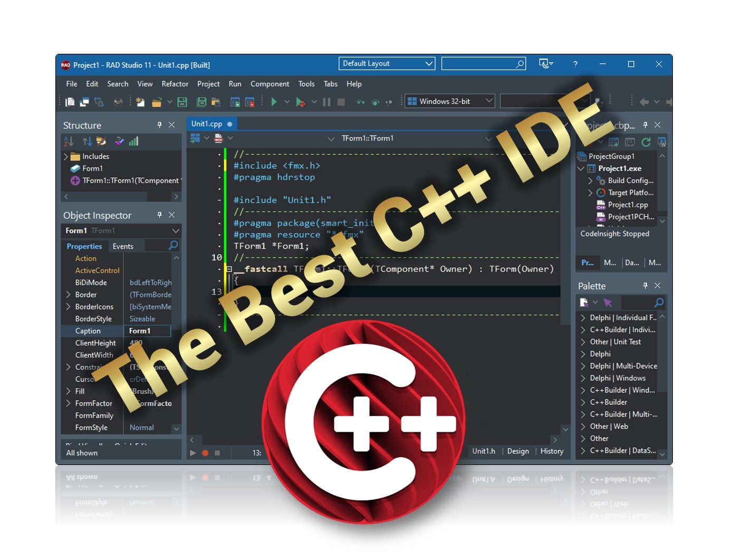Switch to the Design view tab
The height and width of the screenshot is (560, 733).
(x=518, y=451)
